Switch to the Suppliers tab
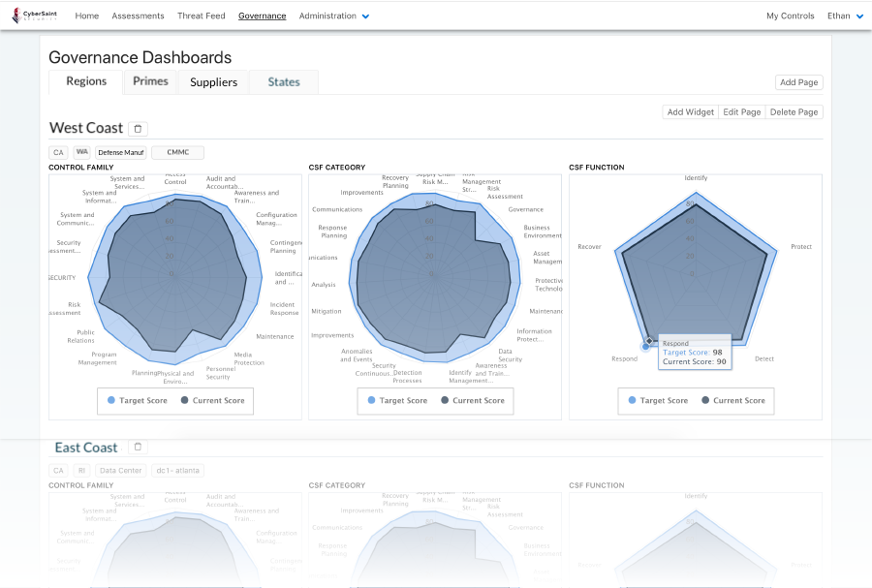 coord(213,82)
